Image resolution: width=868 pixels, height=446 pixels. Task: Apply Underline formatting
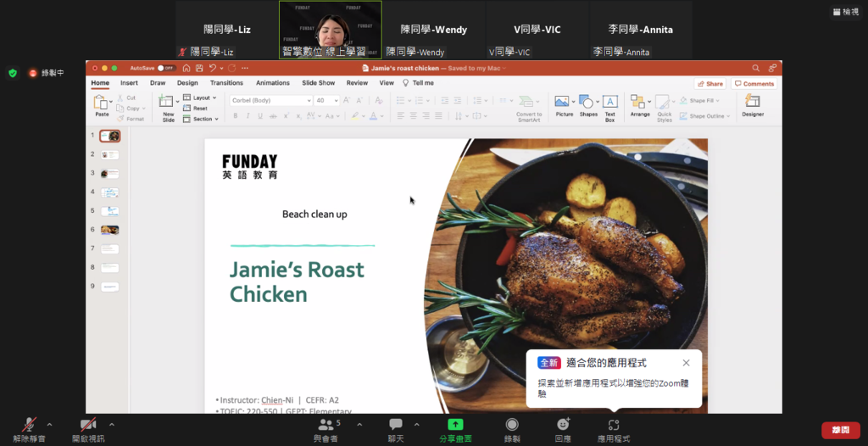pos(259,116)
